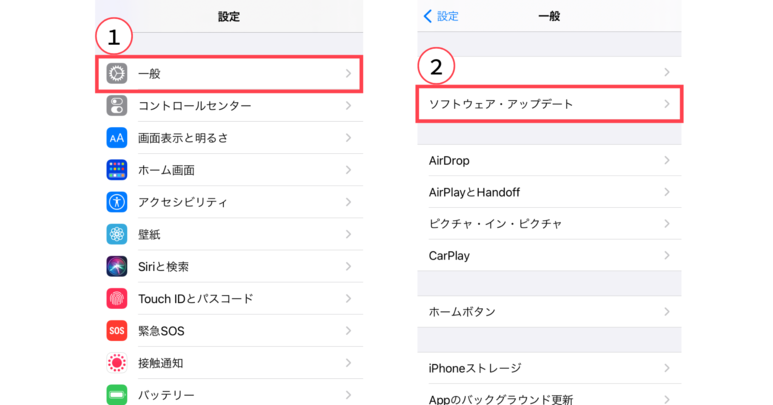Image resolution: width=773 pixels, height=405 pixels.
Task: Tap the Touch ID fingerprint icon
Action: [x=117, y=299]
